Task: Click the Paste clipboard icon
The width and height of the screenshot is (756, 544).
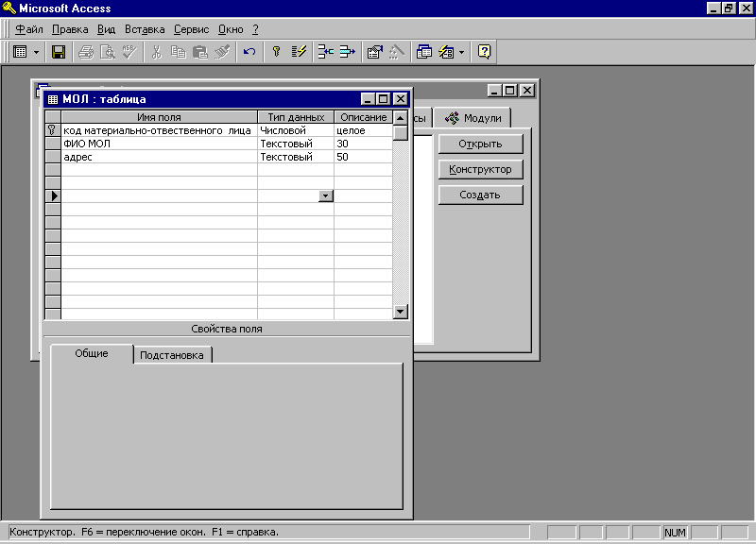Action: click(199, 52)
